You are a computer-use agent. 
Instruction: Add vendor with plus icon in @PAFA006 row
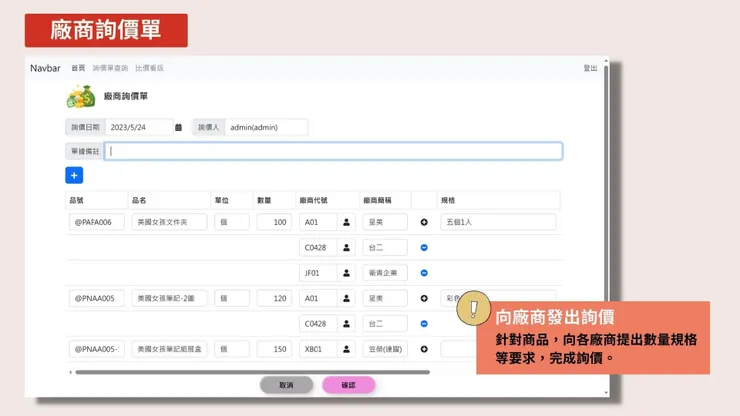click(424, 222)
